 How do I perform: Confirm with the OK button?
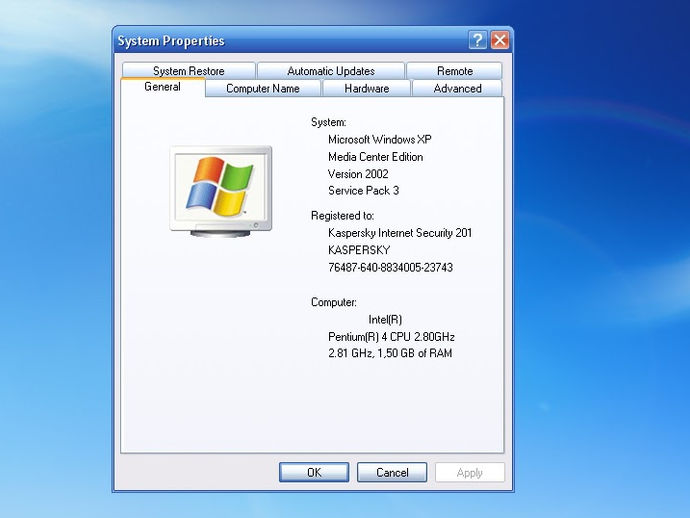[x=314, y=472]
